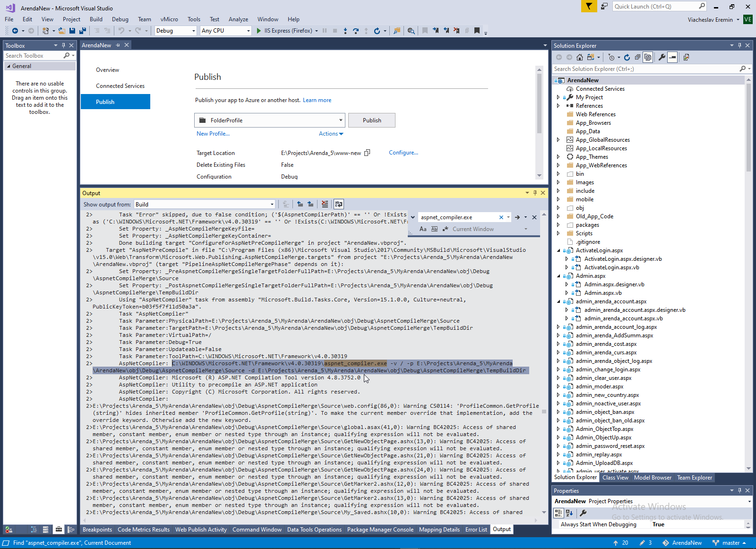Toggle auto-hide pin on Output panel
Screen dimensions: 756x549
(x=535, y=193)
